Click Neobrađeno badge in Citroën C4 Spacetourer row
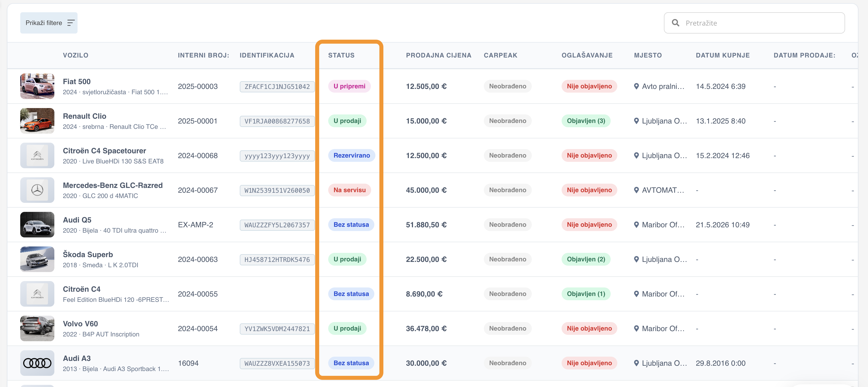 508,155
